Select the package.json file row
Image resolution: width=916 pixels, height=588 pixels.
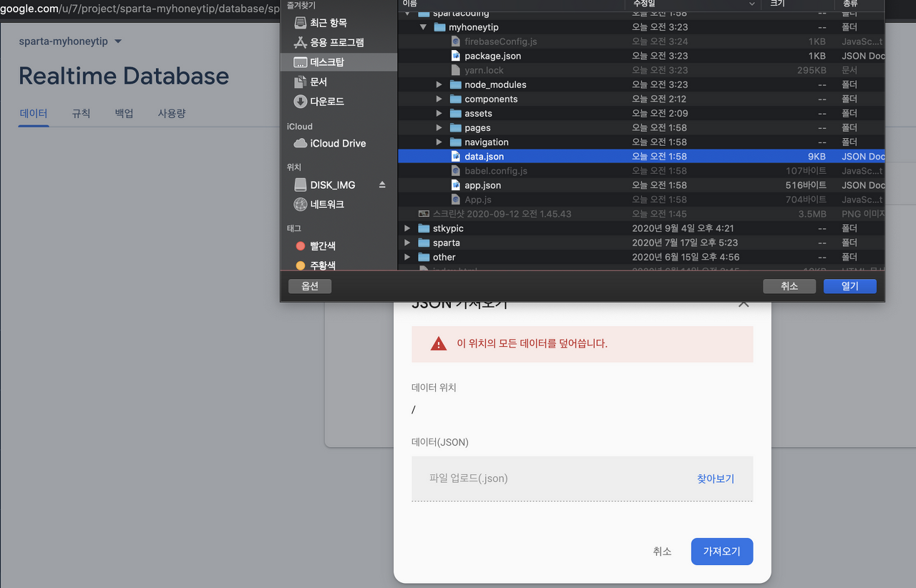641,56
